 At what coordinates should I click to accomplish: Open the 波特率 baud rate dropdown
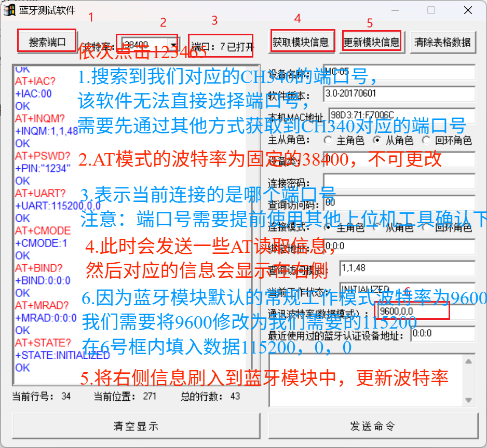[173, 46]
